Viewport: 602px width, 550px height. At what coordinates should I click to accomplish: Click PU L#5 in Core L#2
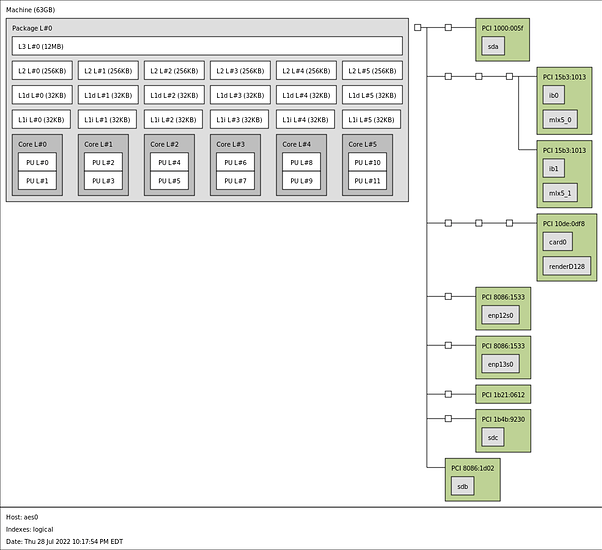click(x=169, y=180)
